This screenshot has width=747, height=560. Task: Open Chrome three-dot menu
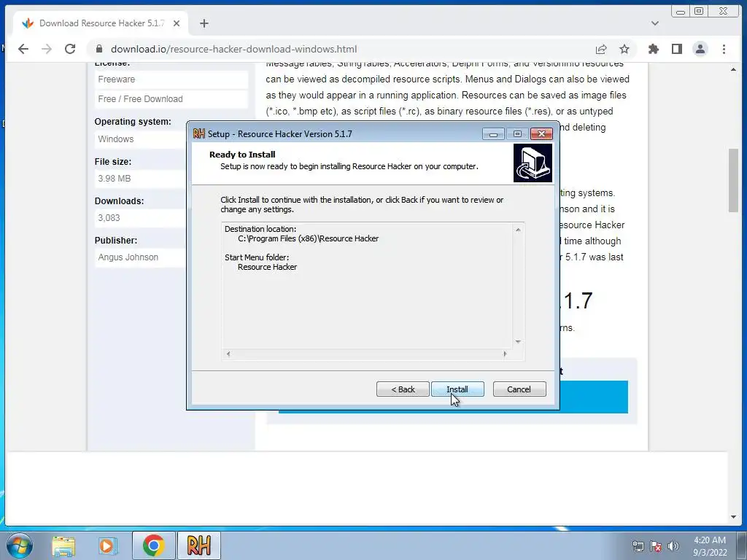724,49
